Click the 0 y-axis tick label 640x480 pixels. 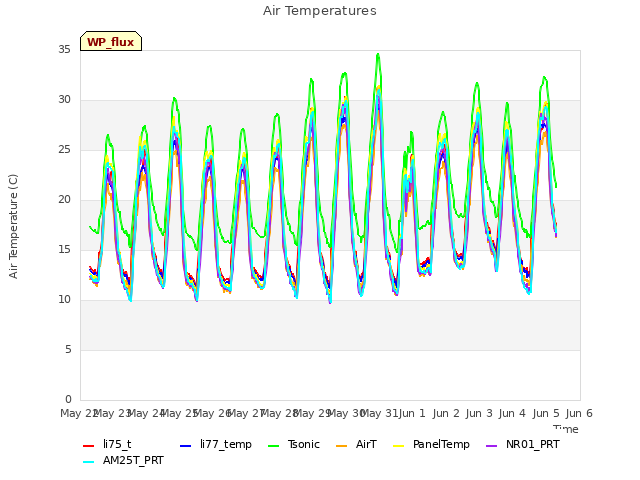pyautogui.click(x=68, y=400)
